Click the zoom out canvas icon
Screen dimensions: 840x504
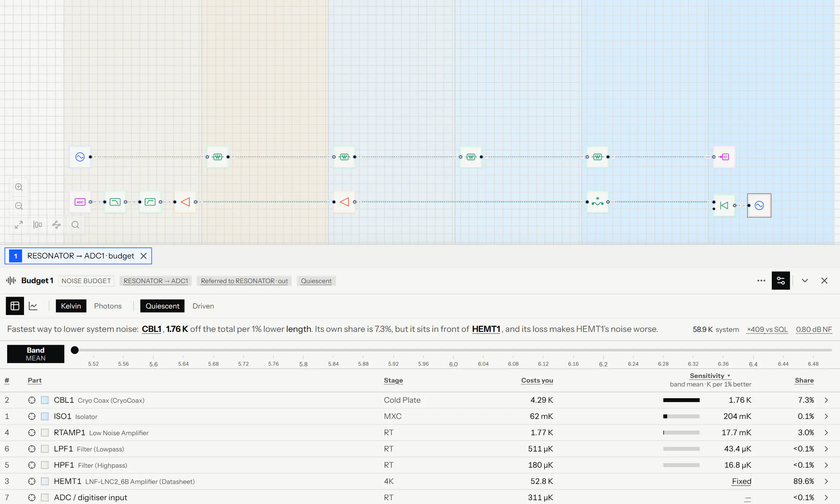(x=19, y=206)
